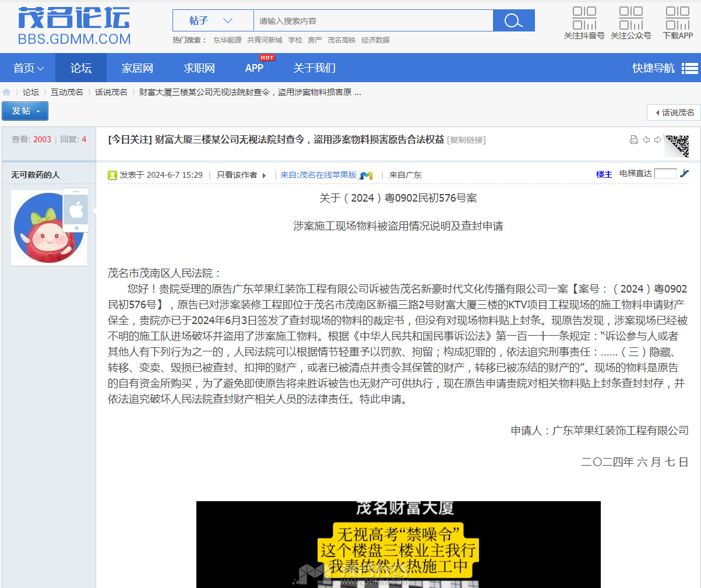The height and width of the screenshot is (588, 701).
Task: Click the user avatar image
Action: pyautogui.click(x=49, y=228)
